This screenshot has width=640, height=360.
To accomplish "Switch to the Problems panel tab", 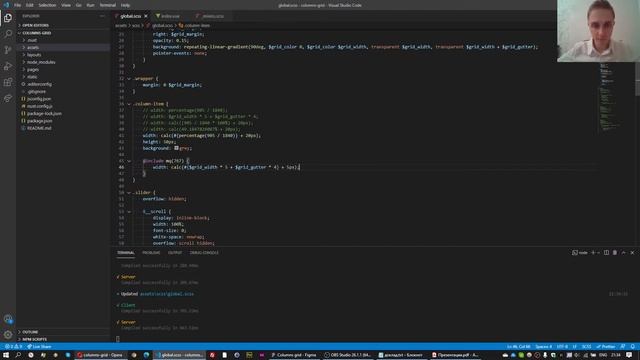I will (151, 253).
